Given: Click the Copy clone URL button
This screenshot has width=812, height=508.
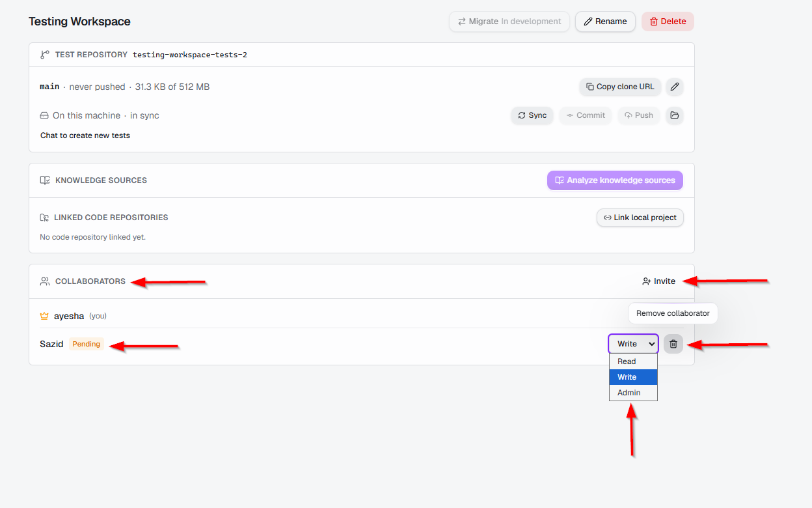Looking at the screenshot, I should point(620,87).
